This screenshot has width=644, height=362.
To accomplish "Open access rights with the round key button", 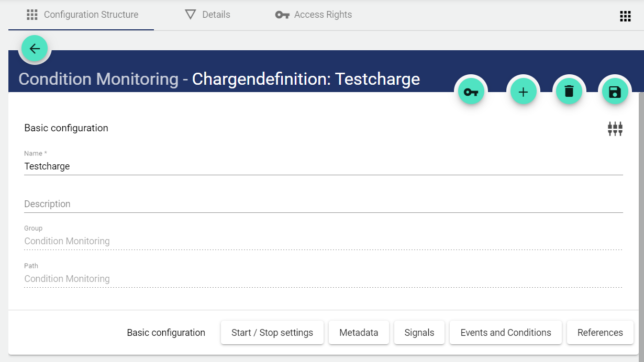I will [x=471, y=92].
